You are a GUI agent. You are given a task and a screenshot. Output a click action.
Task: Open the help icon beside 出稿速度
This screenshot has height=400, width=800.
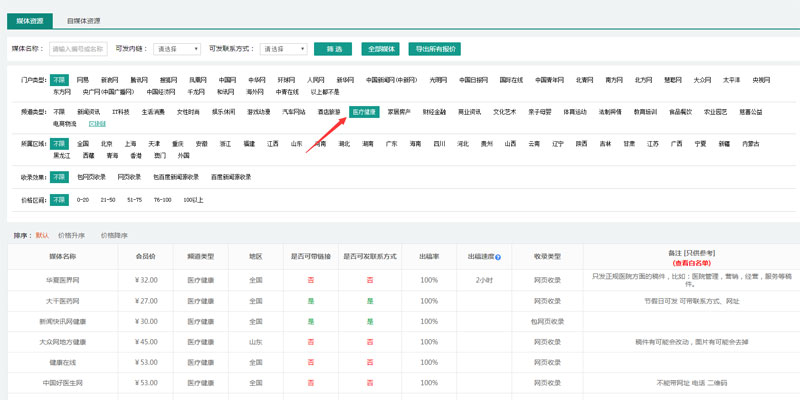click(498, 257)
